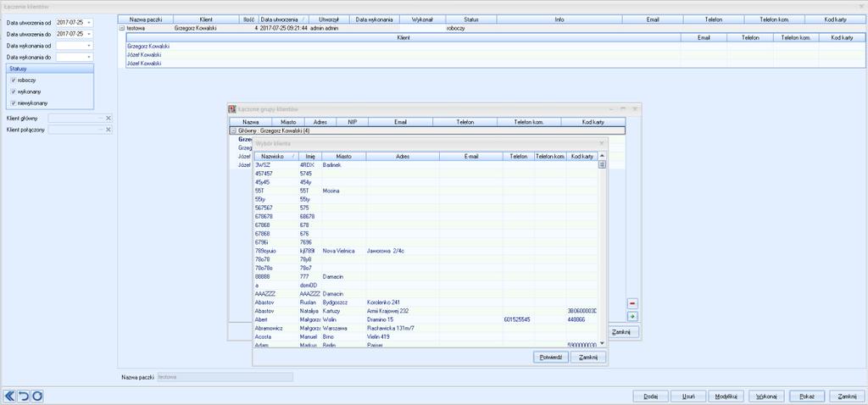868x405 pixels.
Task: Click the Wykonaj button
Action: click(766, 397)
